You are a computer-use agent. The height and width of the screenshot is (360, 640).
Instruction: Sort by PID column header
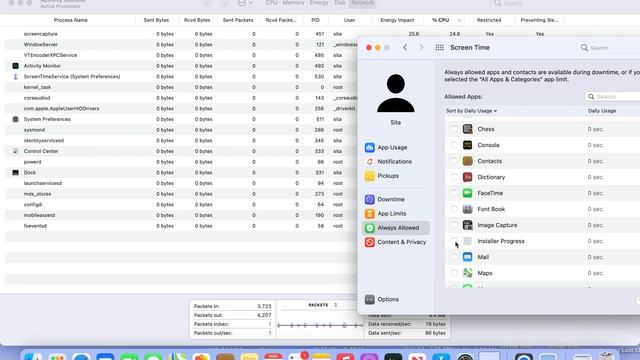[315, 20]
